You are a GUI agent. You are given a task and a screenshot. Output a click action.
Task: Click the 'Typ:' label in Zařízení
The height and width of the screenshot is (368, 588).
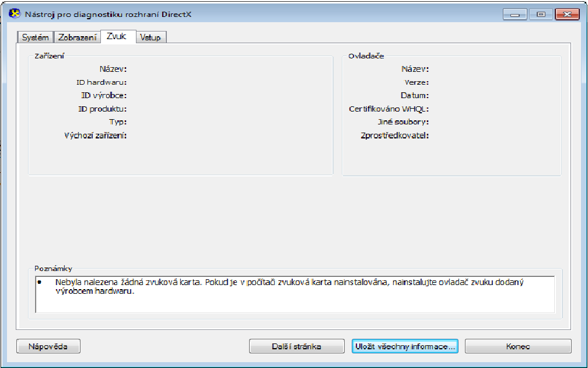(x=118, y=122)
